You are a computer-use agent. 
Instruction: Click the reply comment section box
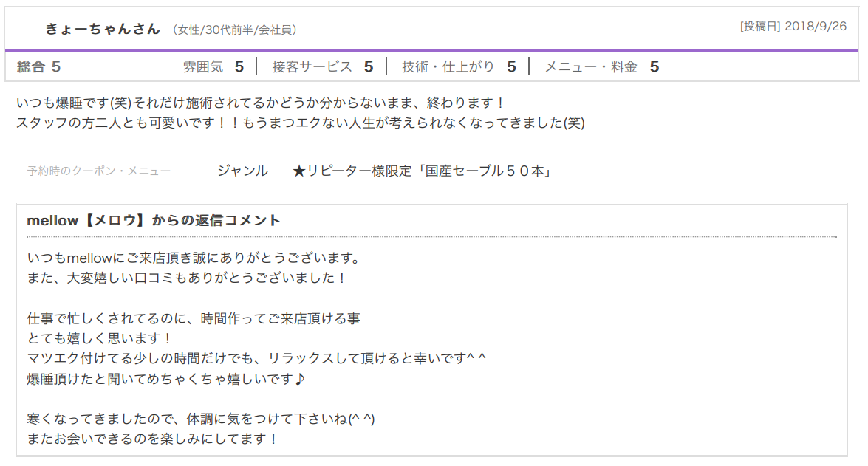click(x=434, y=332)
